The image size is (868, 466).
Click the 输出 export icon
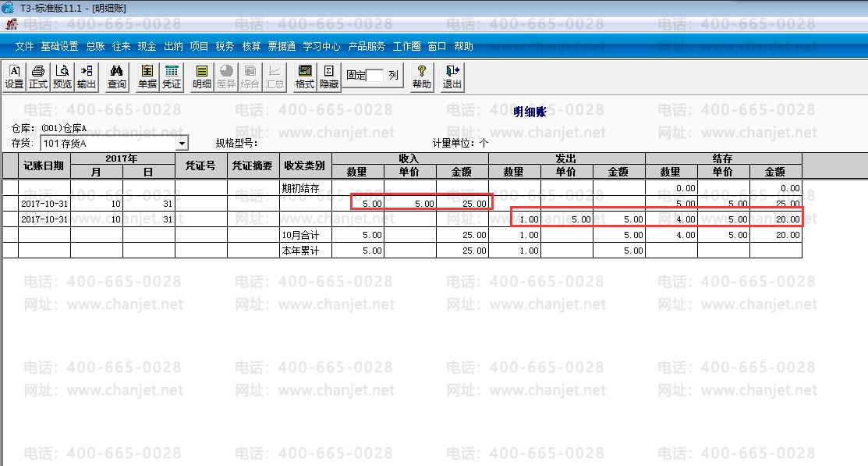(x=87, y=77)
